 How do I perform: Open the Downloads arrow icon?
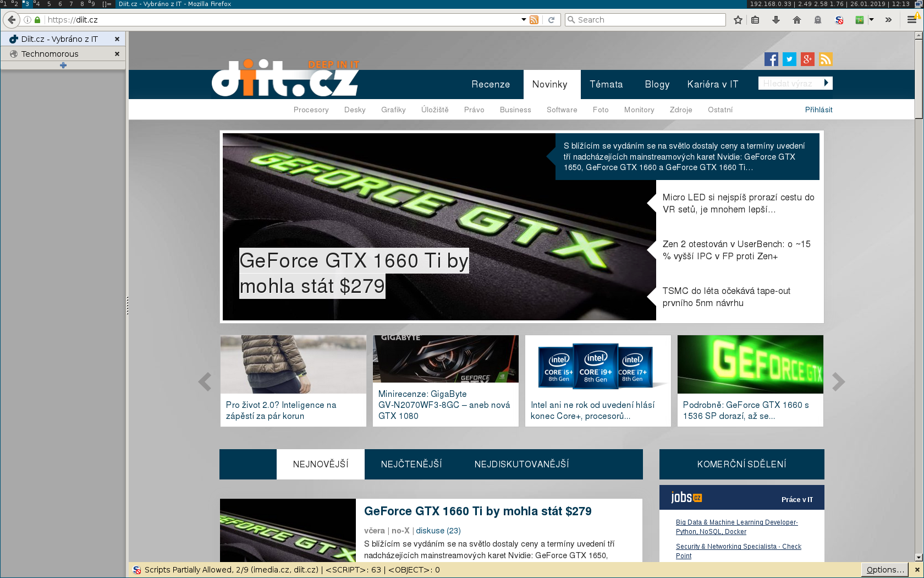click(x=776, y=20)
